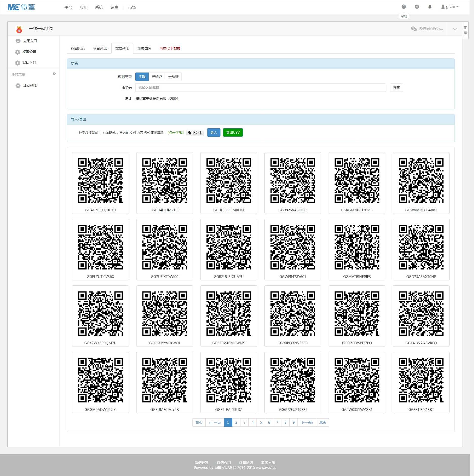Click code text GG4W03S1WYGX1
The width and height of the screenshot is (474, 476).
click(x=357, y=410)
